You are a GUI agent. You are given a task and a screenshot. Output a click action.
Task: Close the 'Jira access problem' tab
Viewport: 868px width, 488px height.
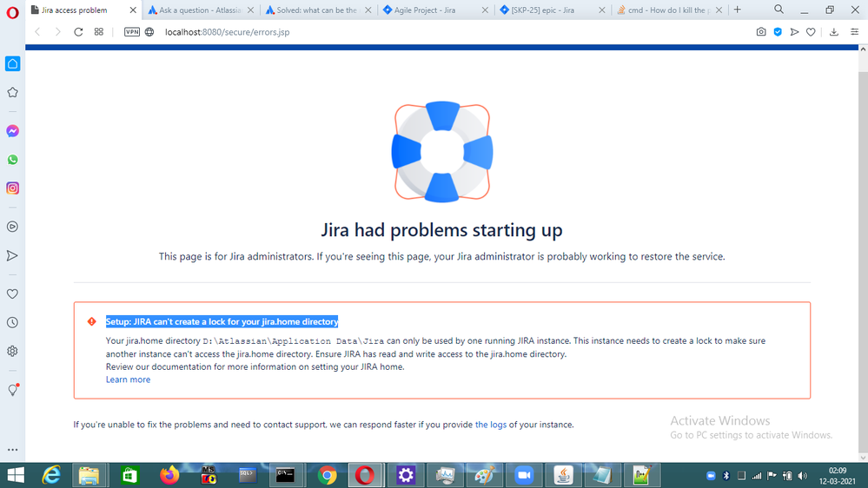click(133, 10)
